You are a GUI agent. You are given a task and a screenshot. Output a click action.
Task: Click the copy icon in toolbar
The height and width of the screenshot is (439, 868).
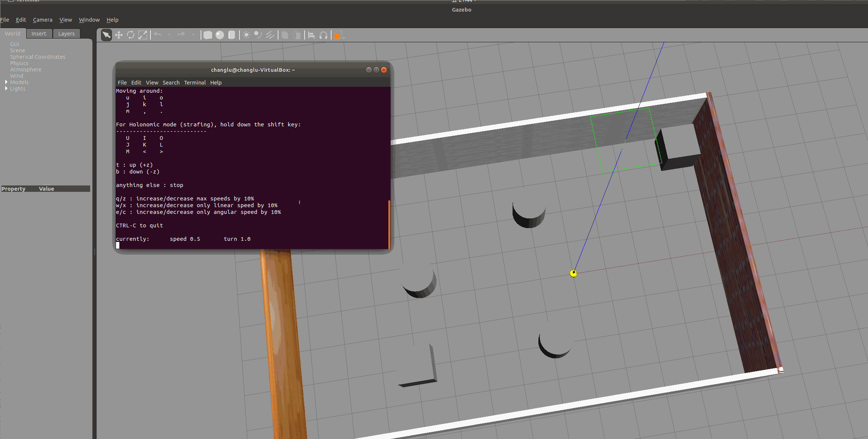(285, 35)
